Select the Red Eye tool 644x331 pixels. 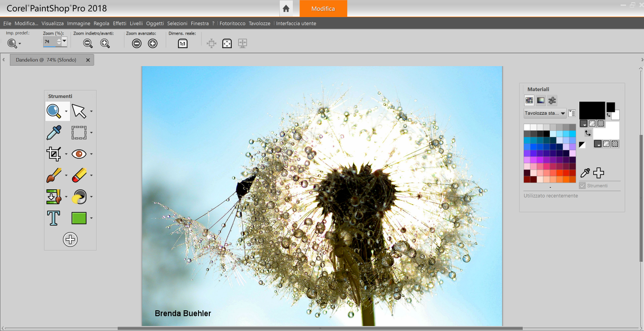coord(79,154)
